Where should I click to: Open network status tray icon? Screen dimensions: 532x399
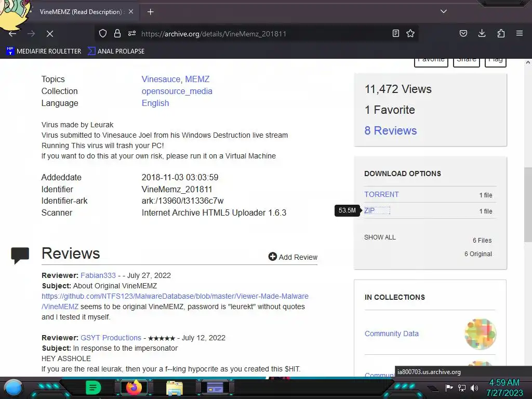[462, 388]
